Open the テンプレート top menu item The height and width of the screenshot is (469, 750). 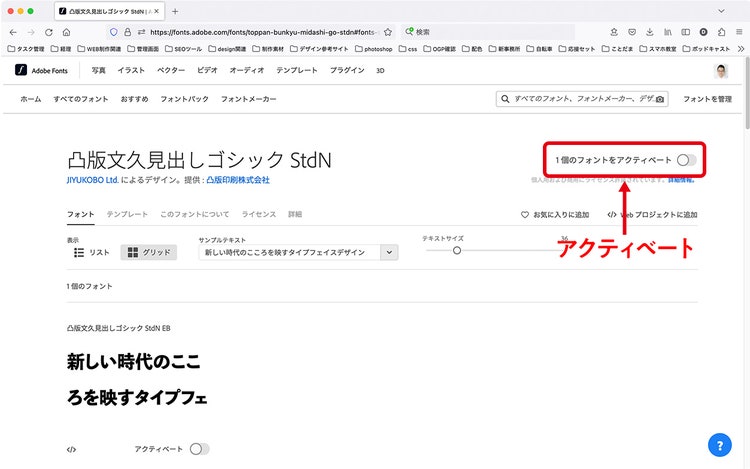(x=297, y=70)
